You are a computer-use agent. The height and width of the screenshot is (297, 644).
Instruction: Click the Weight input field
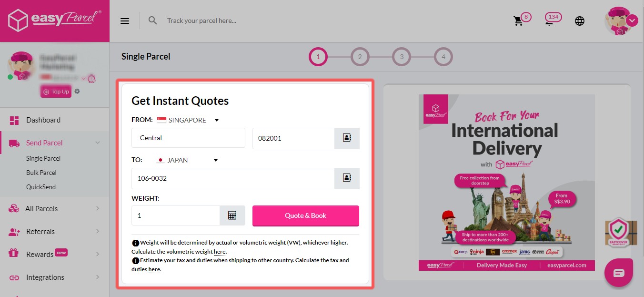click(175, 215)
